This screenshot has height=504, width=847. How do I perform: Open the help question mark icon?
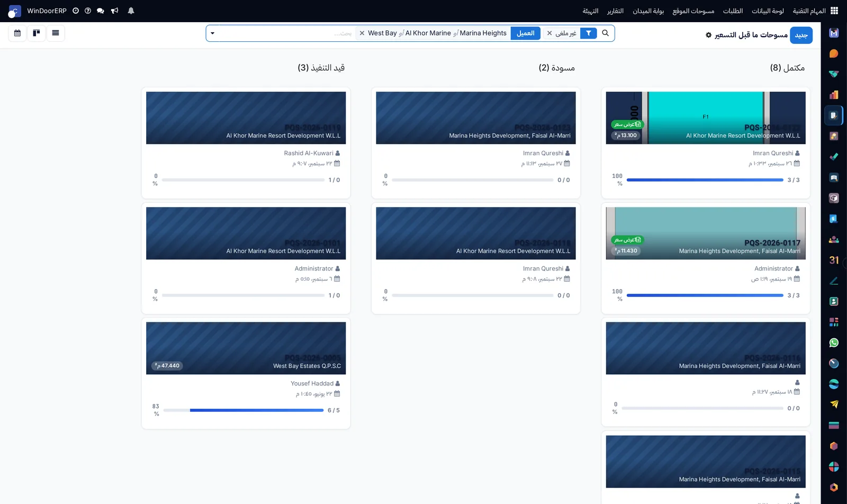pyautogui.click(x=88, y=11)
